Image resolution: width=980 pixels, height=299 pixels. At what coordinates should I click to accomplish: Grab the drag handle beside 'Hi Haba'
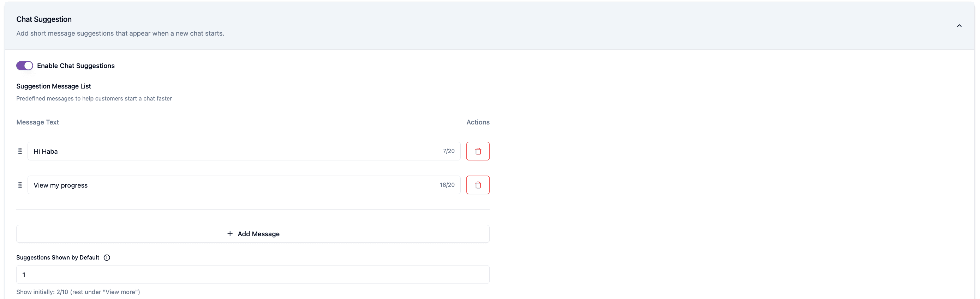coord(20,151)
